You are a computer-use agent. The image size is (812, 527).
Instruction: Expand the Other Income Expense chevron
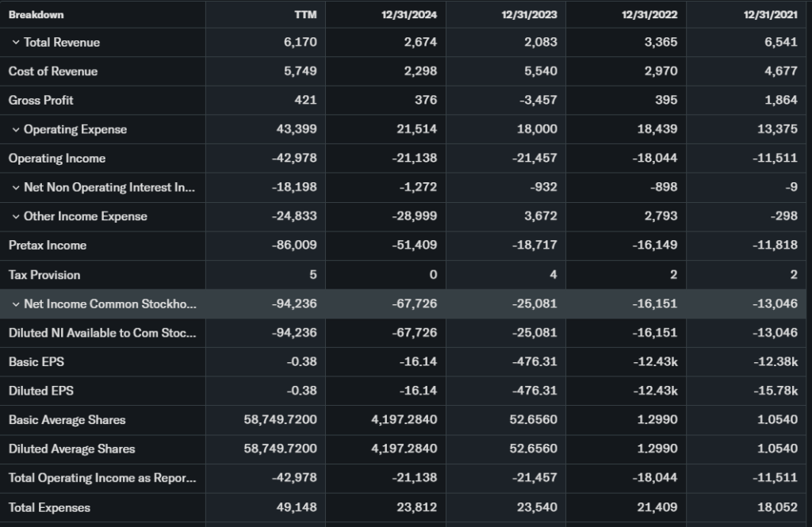[15, 216]
